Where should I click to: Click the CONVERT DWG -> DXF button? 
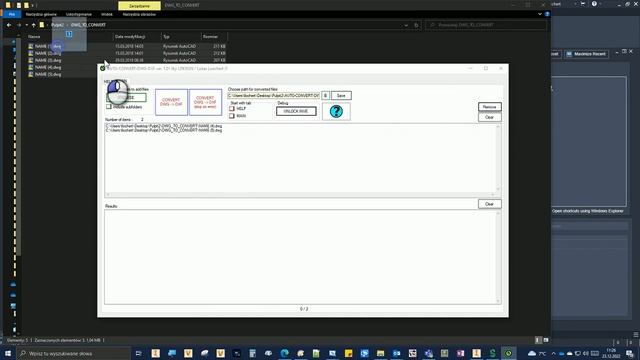point(171,102)
